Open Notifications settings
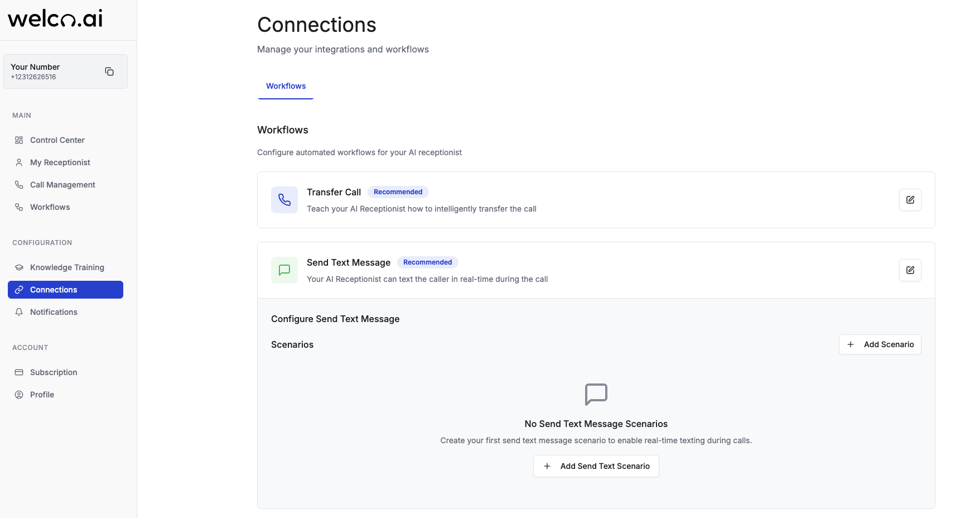 click(x=65, y=312)
